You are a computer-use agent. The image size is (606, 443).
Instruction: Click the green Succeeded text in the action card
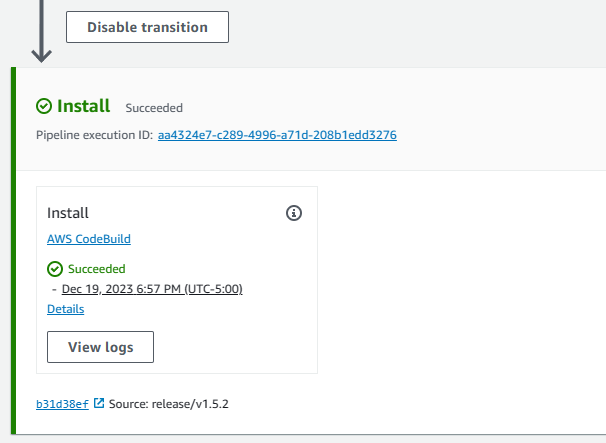pos(96,269)
